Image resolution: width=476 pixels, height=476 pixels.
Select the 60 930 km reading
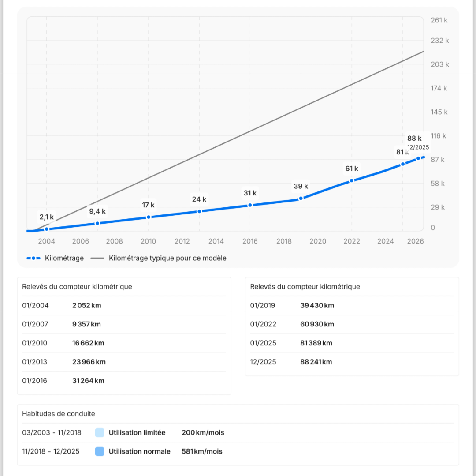coord(317,324)
